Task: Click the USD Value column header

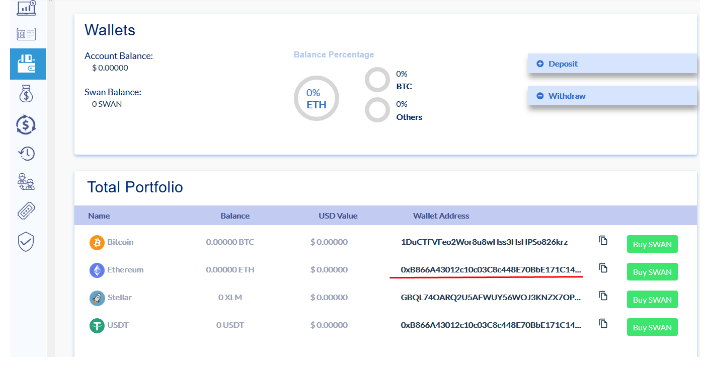Action: pos(338,216)
